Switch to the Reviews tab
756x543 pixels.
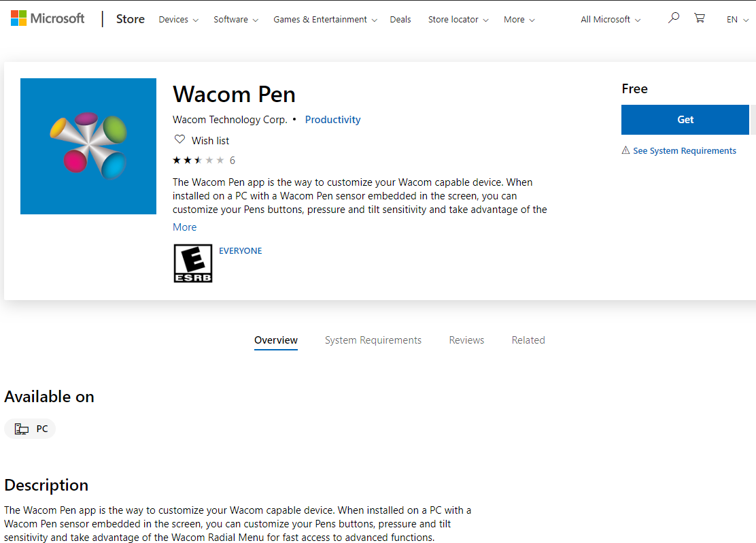[466, 340]
